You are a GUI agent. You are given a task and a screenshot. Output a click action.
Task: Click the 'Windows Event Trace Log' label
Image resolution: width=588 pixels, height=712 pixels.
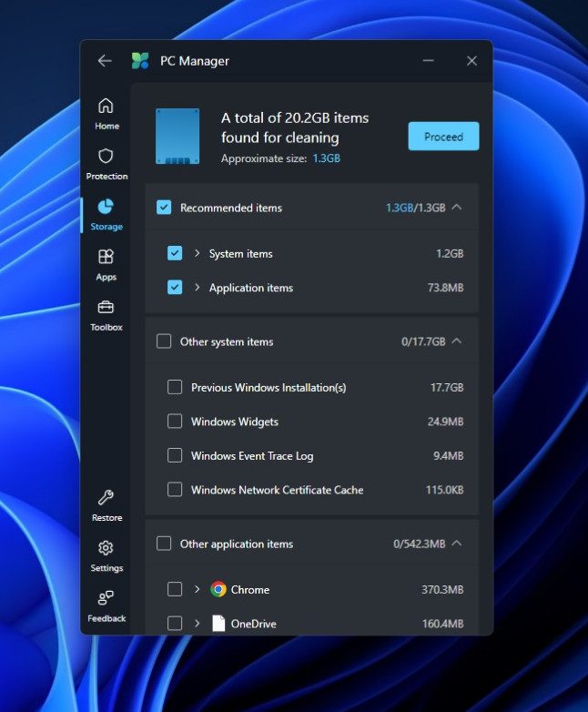tap(252, 455)
